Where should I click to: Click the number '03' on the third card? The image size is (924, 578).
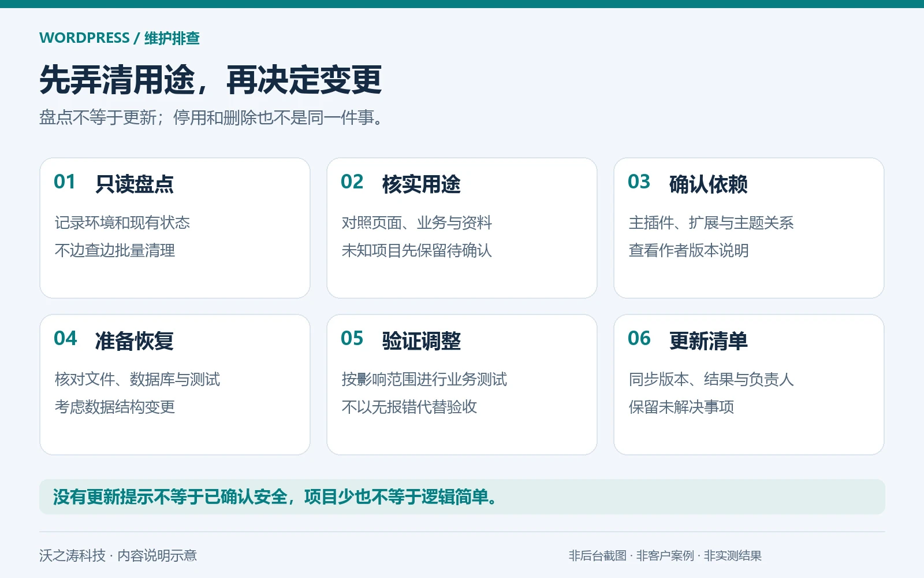click(639, 182)
